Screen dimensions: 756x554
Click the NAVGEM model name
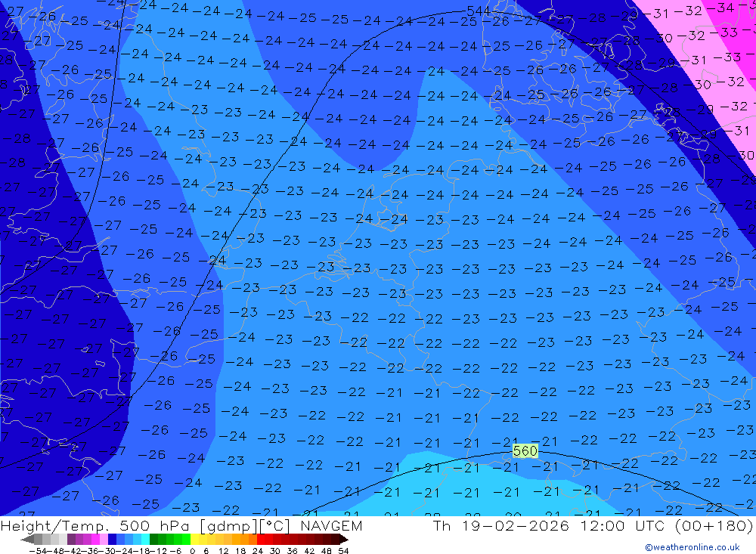331,525
